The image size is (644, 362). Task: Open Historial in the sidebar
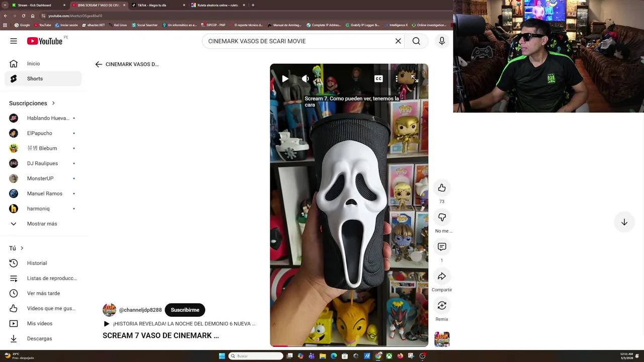[x=43, y=263]
